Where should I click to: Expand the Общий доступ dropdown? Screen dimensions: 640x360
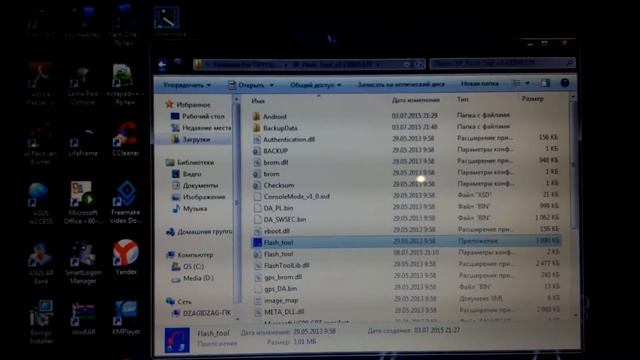pyautogui.click(x=315, y=85)
